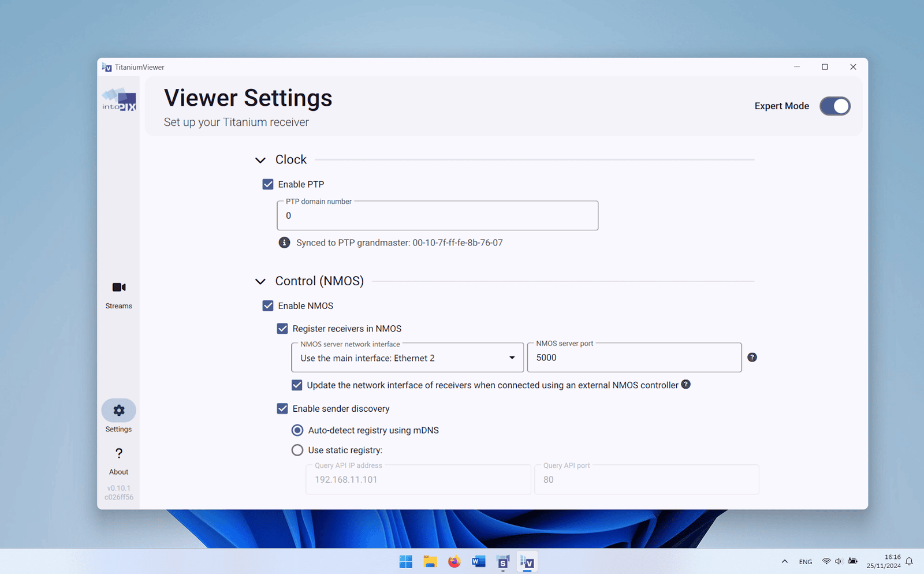
Task: Click help icon next to NMOS server port
Action: point(752,357)
